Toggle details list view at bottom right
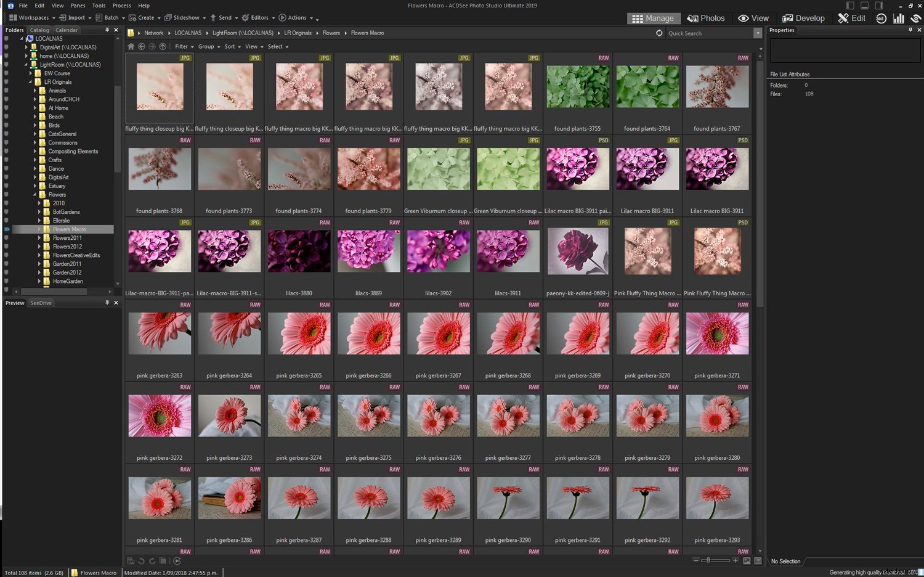Viewport: 924px width, 577px height. click(x=758, y=561)
